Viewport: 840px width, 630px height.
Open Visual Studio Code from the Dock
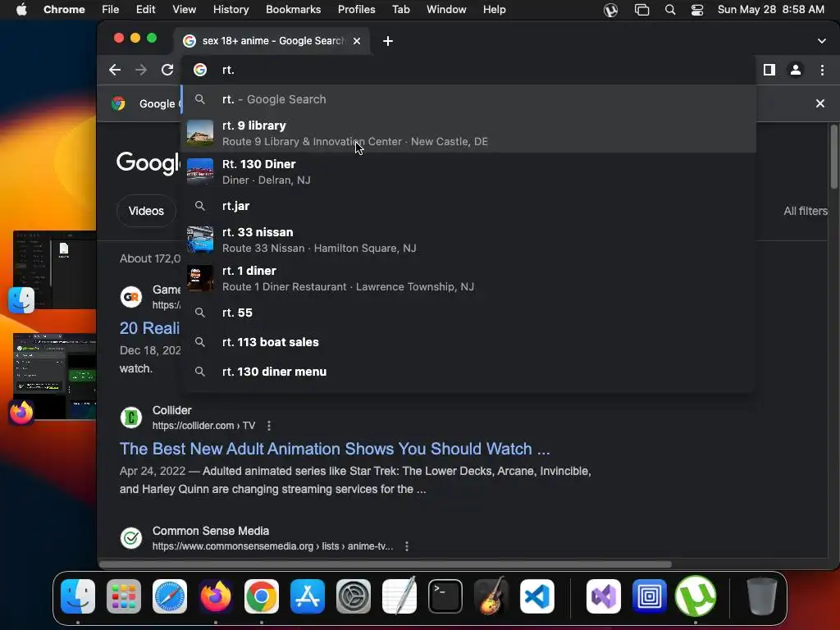(536, 596)
